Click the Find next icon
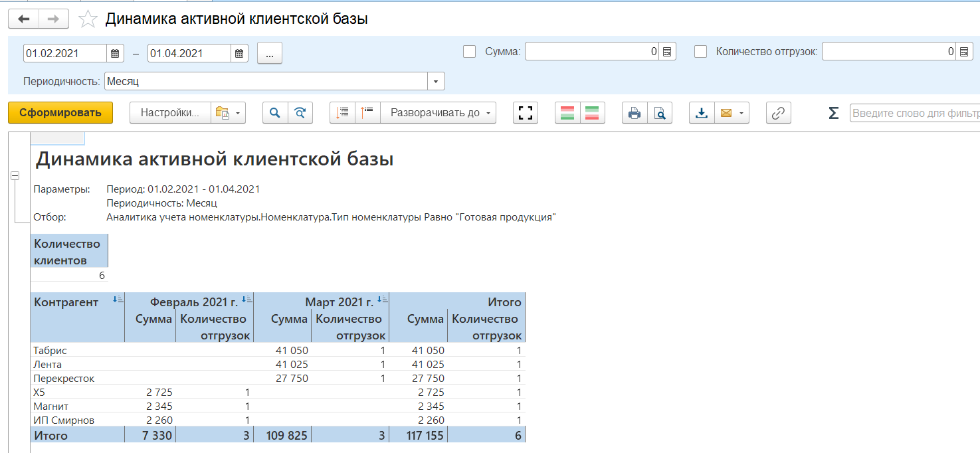Viewport: 980px width, 453px height. point(300,113)
